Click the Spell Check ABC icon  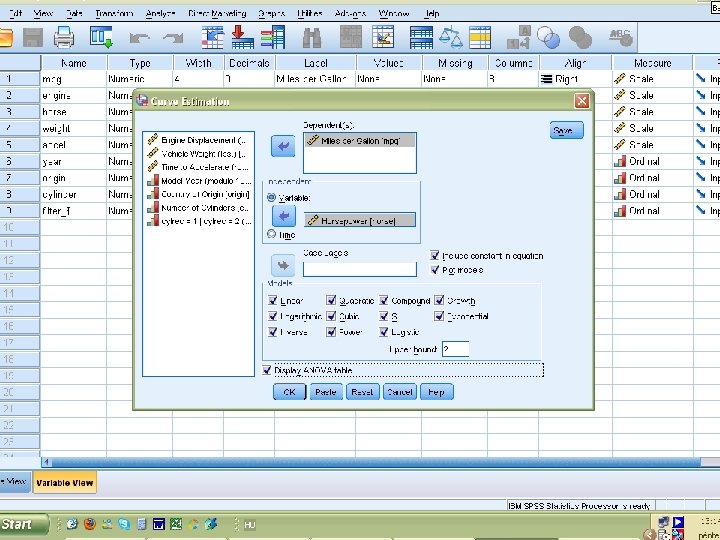(621, 37)
